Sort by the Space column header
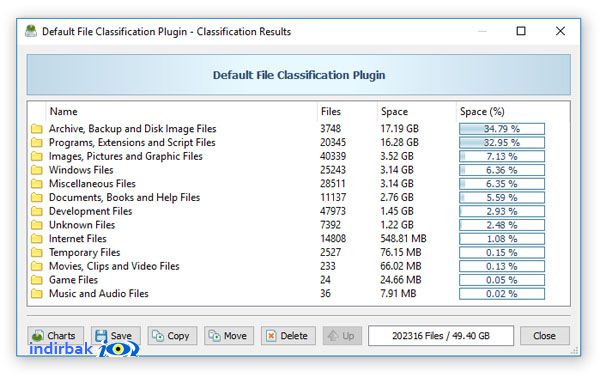This screenshot has height=377, width=600. 416,111
